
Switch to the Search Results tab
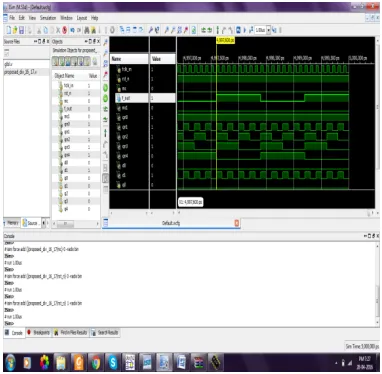click(105, 332)
